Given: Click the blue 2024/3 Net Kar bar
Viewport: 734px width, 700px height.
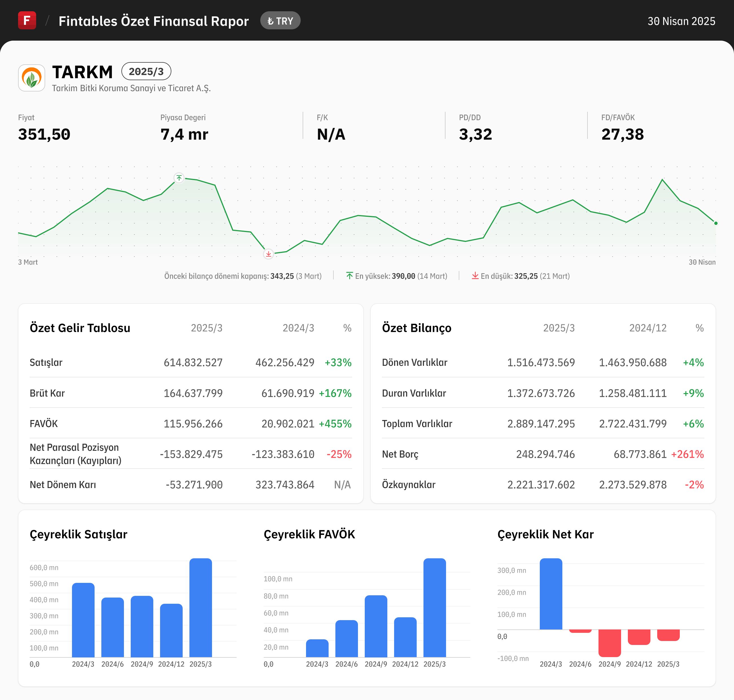Looking at the screenshot, I should tap(551, 594).
